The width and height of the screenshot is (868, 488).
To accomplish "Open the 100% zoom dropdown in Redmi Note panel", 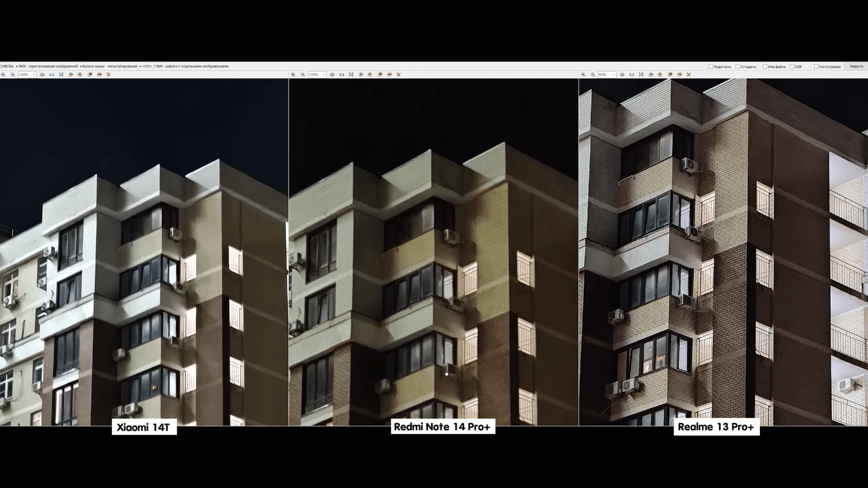I will point(317,74).
